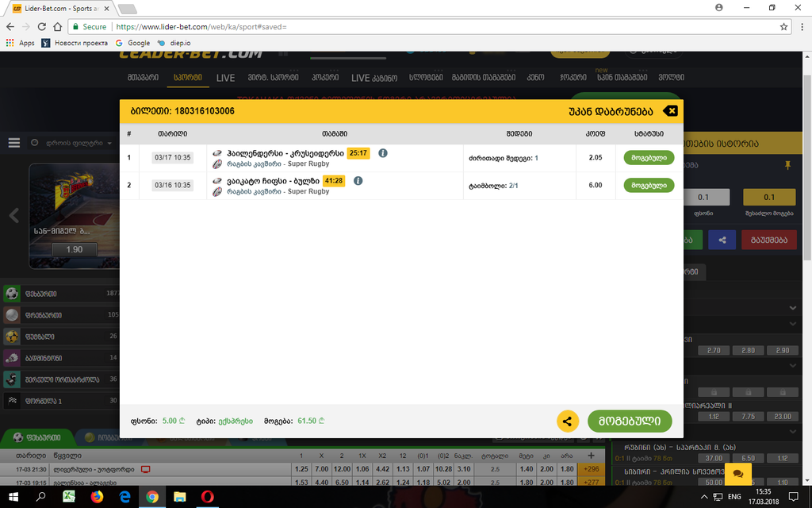Click red გაუქმება cancel button in betslip

pos(769,240)
